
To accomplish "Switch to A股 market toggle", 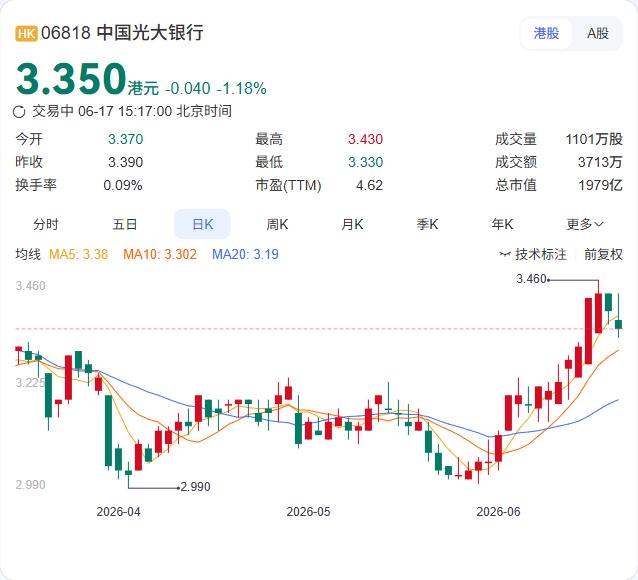I will (x=597, y=33).
